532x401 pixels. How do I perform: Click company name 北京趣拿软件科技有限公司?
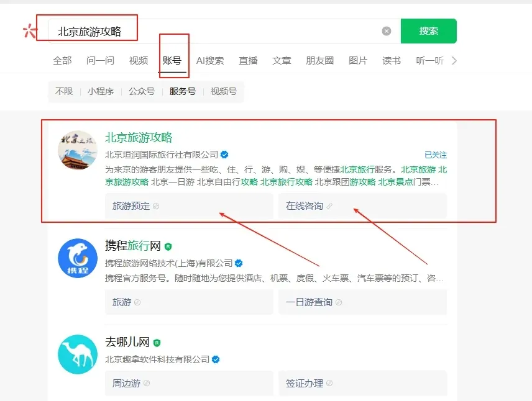tap(157, 359)
